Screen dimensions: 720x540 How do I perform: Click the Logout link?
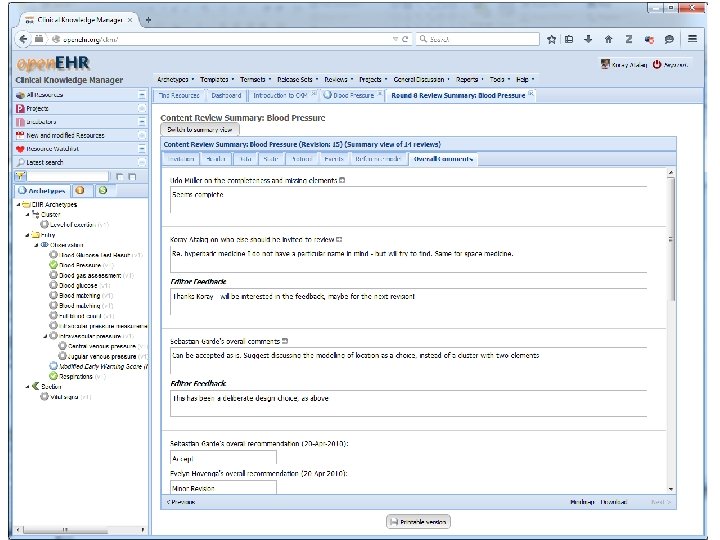675,65
